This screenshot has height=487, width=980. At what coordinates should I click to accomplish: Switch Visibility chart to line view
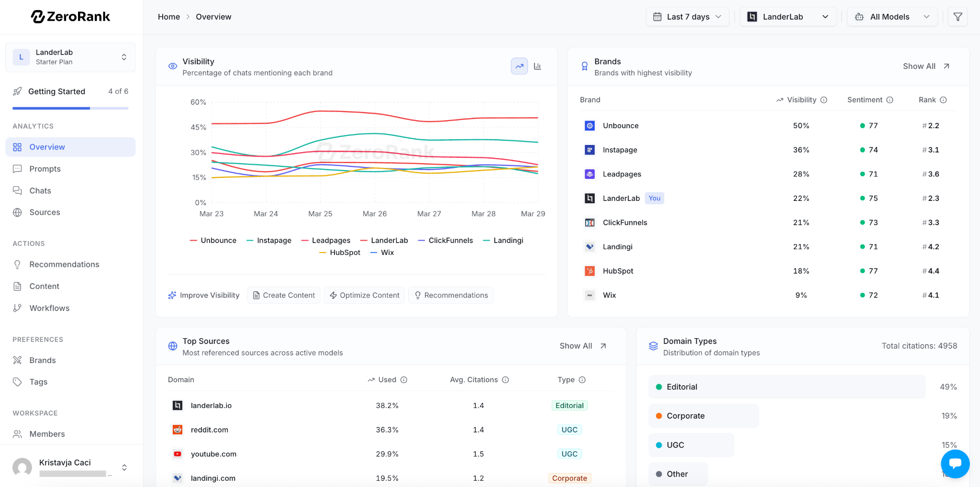coord(519,66)
